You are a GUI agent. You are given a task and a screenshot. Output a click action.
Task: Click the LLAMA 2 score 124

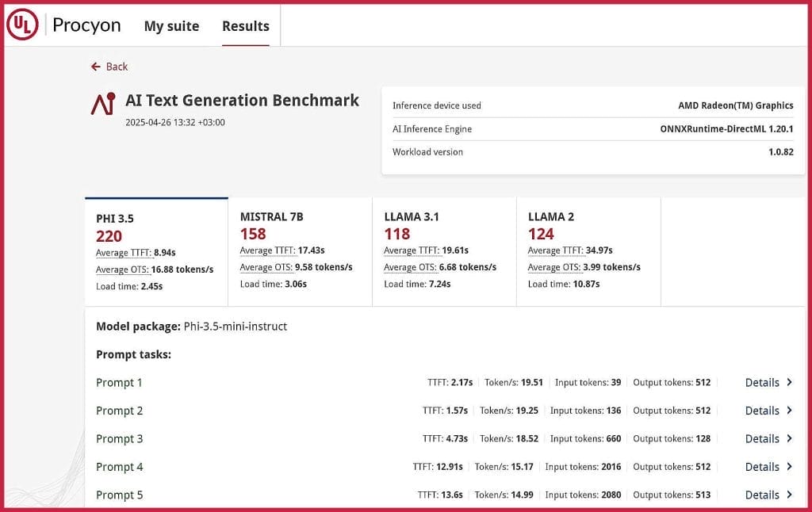(x=541, y=234)
